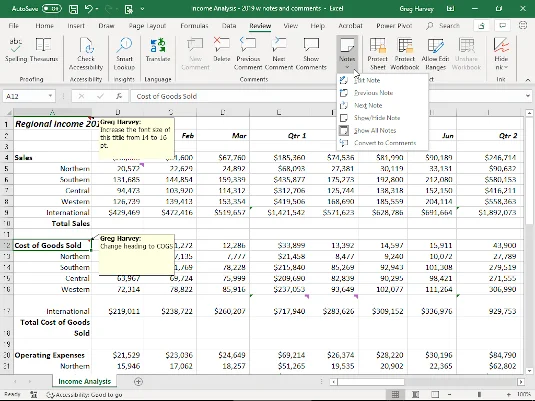Click the smiley feedback icon
Viewport: 535px width, 401px height.
[523, 25]
